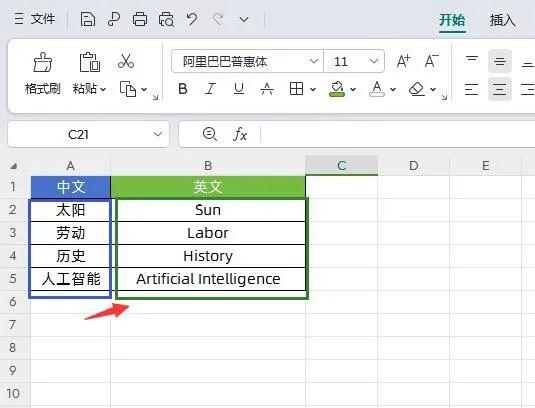Expand the Clear eraser dropdown arrow
The width and height of the screenshot is (535, 408).
tap(433, 89)
